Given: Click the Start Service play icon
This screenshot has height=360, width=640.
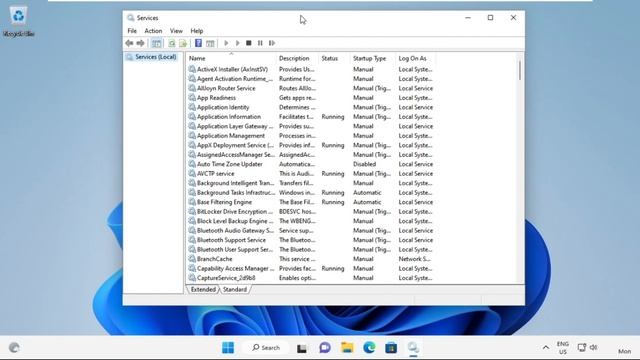Looking at the screenshot, I should (226, 43).
